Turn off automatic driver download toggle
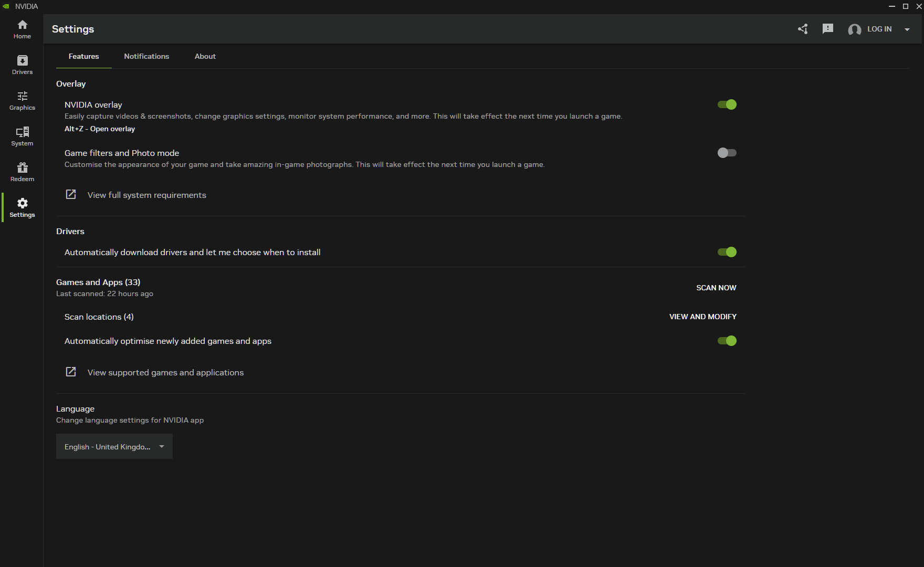924x567 pixels. 727,252
